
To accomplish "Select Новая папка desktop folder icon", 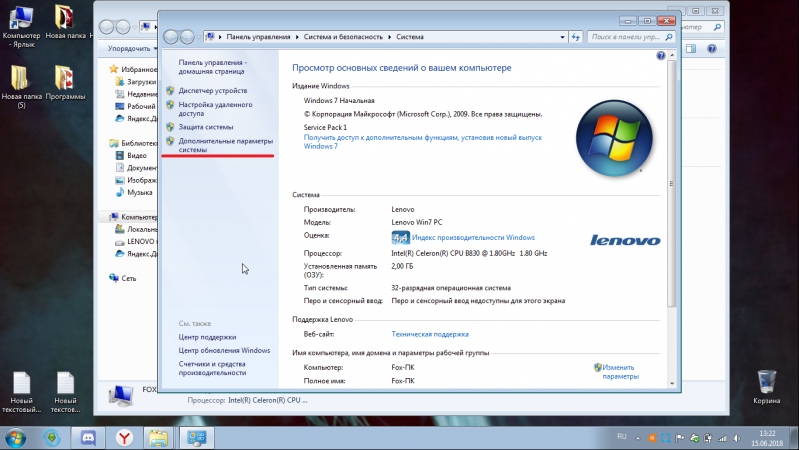I will click(65, 22).
